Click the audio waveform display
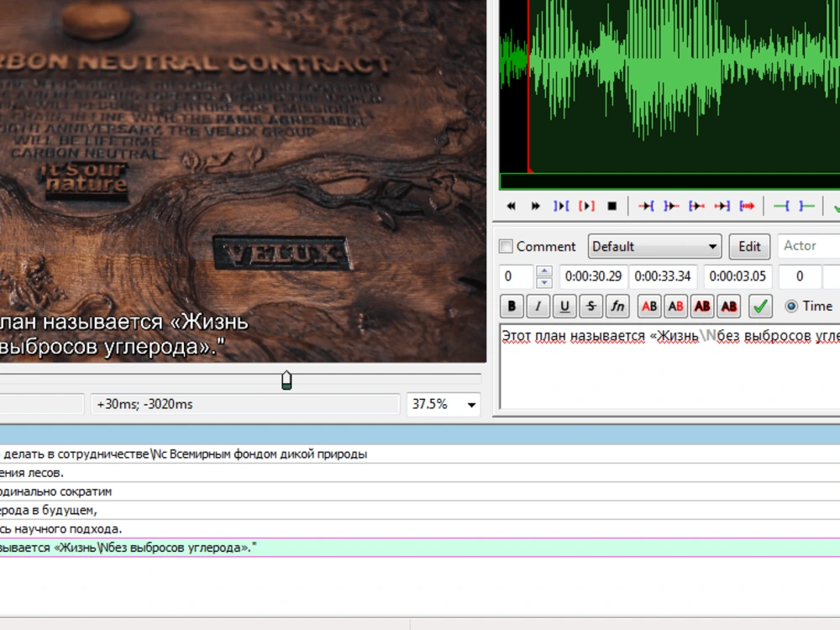The image size is (840, 630). pyautogui.click(x=669, y=86)
